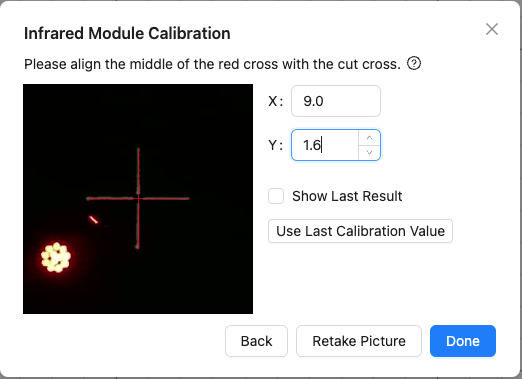Screen dimensions: 522x379
Task: Increase Y value with the up arrow
Action: coord(369,138)
